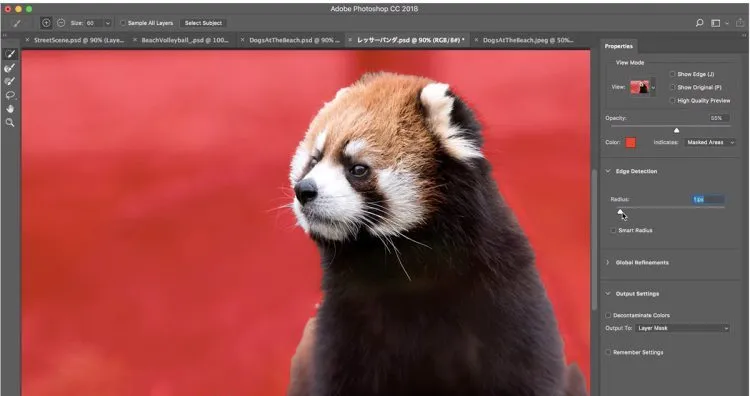Click the "Size:" label in options bar
Image resolution: width=750 pixels, height=396 pixels.
(x=77, y=23)
